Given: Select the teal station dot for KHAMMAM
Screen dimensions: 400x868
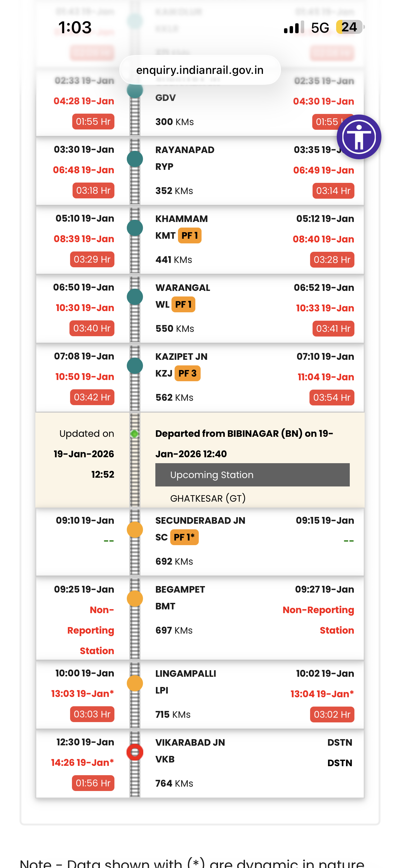Looking at the screenshot, I should point(134,228).
